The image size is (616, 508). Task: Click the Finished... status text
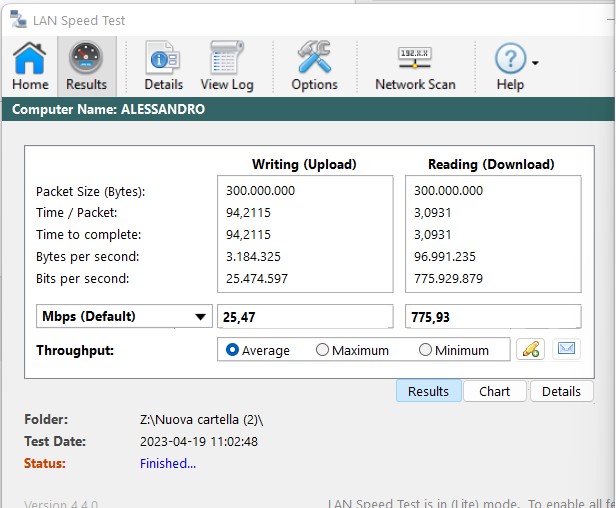(168, 463)
